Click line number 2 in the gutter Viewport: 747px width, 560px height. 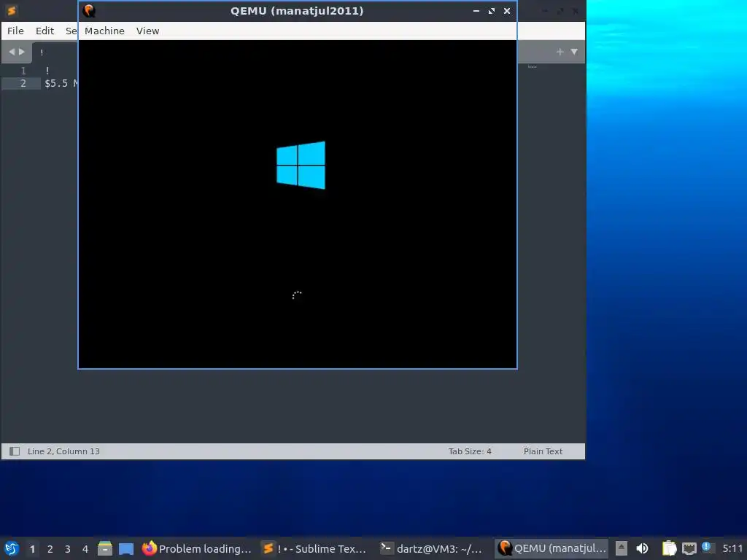click(x=23, y=83)
